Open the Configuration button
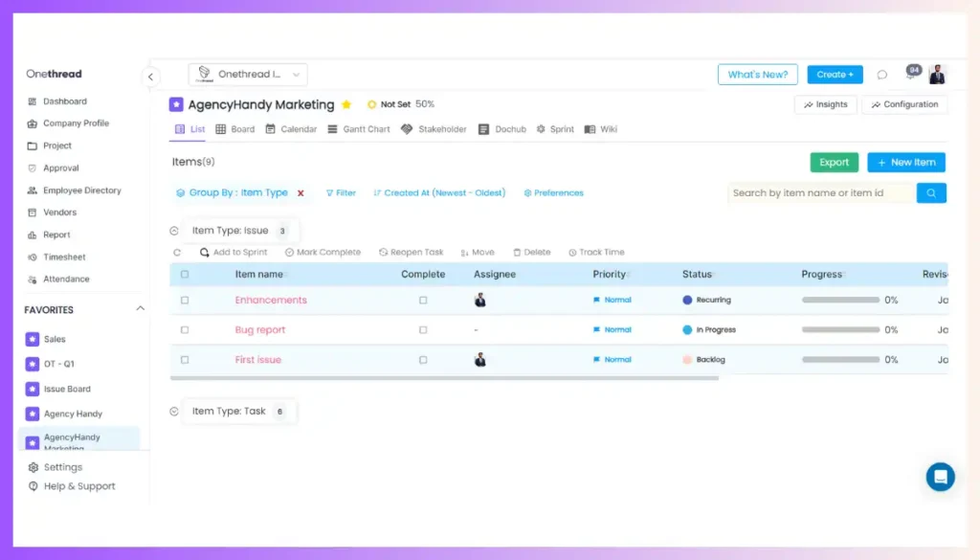 coord(905,104)
